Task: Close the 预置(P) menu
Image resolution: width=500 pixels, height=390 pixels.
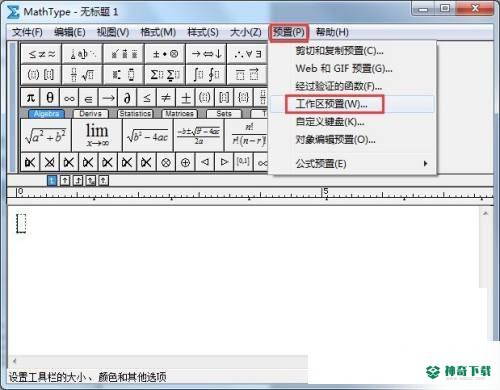Action: point(289,32)
